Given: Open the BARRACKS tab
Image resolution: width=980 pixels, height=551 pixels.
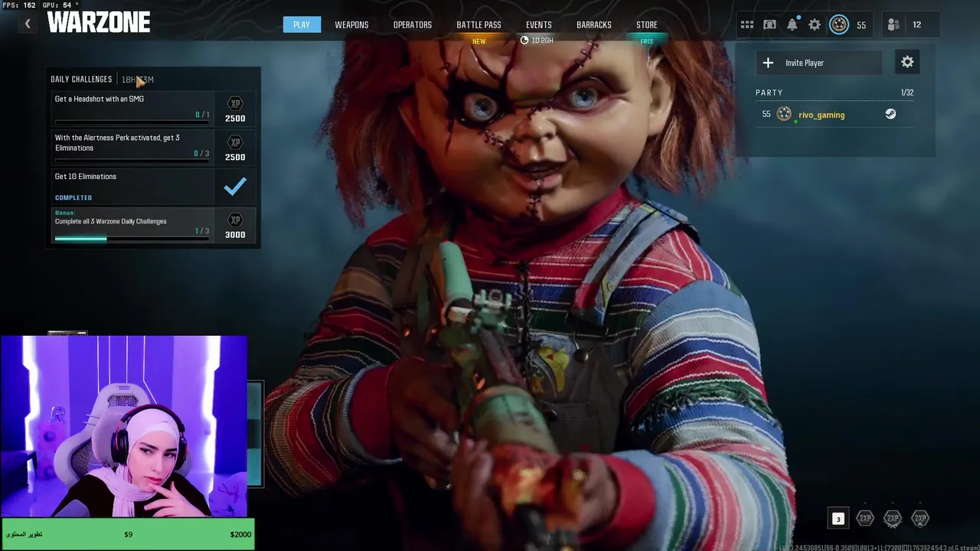Looking at the screenshot, I should pos(594,24).
